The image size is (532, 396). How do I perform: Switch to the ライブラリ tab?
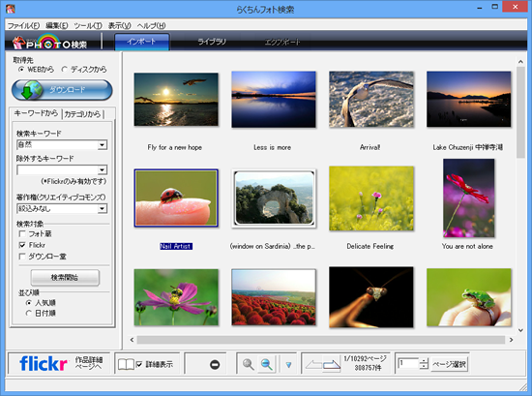pos(212,42)
